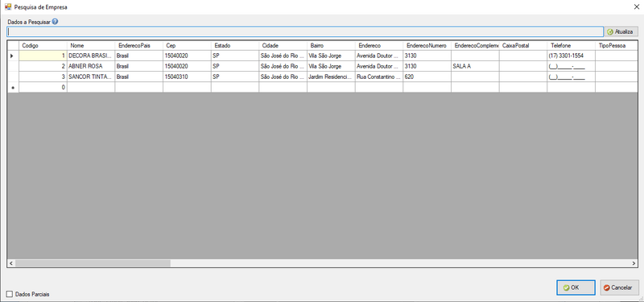
Task: Select the ABNER ROSA name cell
Action: point(91,66)
